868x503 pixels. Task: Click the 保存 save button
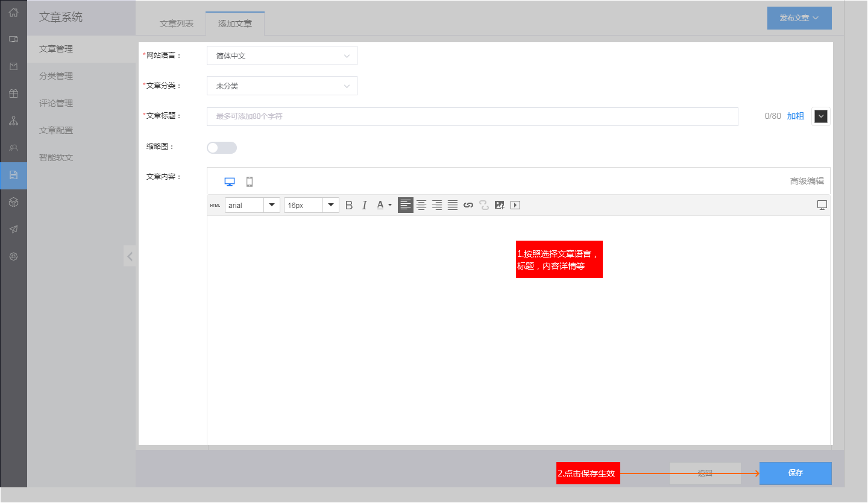click(x=795, y=473)
